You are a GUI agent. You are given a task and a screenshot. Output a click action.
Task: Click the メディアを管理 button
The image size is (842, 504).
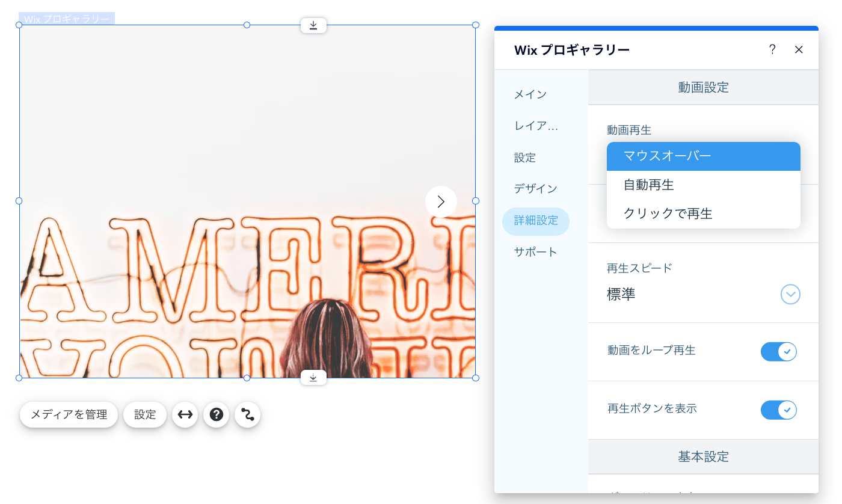click(x=69, y=414)
